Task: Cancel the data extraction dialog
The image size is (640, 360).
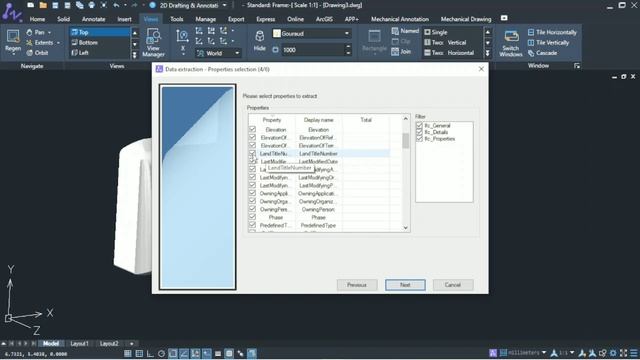Action: 453,285
